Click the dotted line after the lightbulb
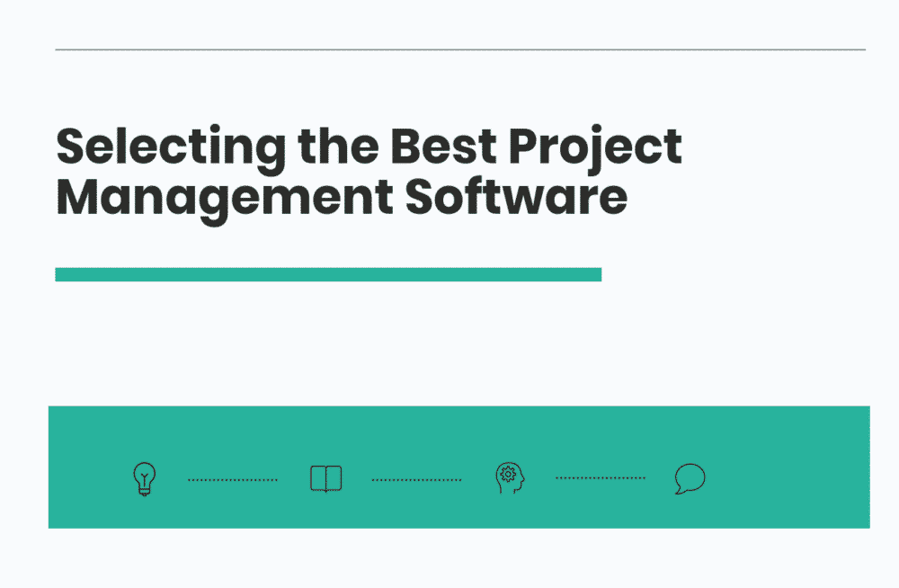The height and width of the screenshot is (588, 899). [234, 478]
